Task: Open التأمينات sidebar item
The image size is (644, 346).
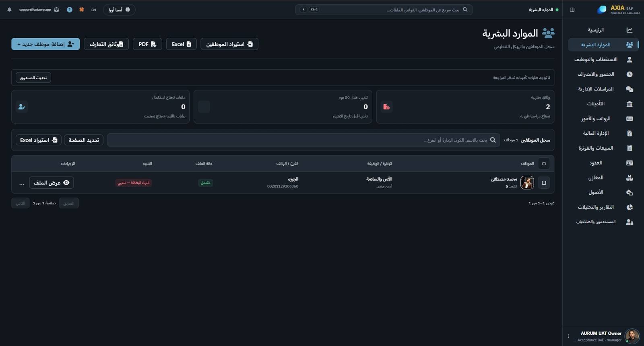Action: pos(603,104)
